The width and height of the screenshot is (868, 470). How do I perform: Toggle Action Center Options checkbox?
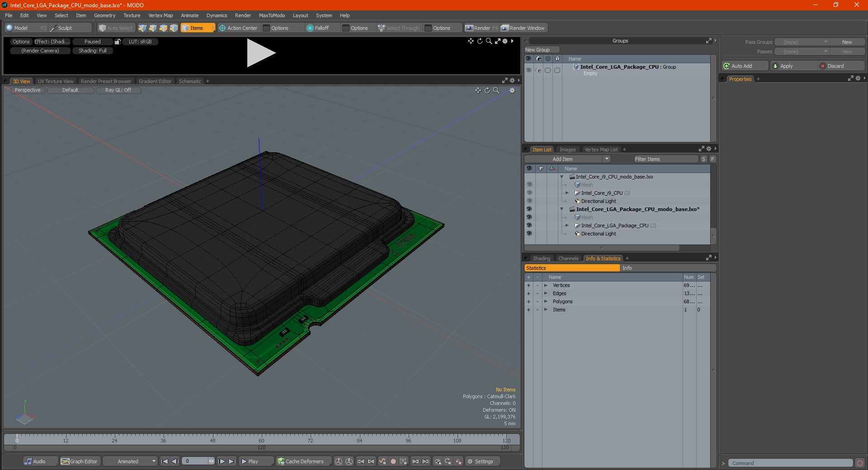pyautogui.click(x=266, y=28)
